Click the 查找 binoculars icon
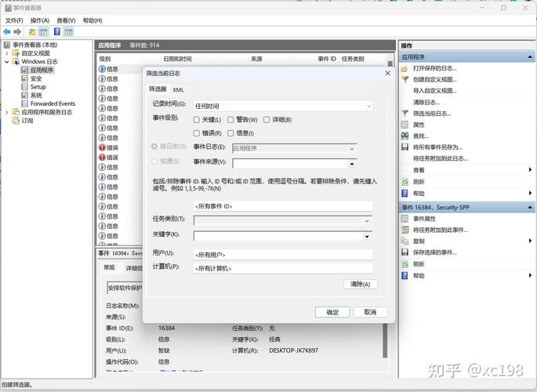Image resolution: width=537 pixels, height=392 pixels. tap(405, 136)
